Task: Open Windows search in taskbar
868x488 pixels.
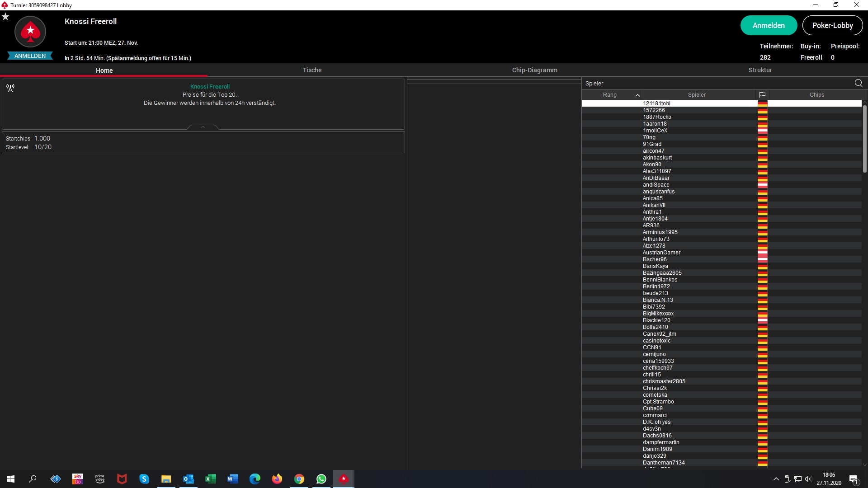Action: (33, 479)
